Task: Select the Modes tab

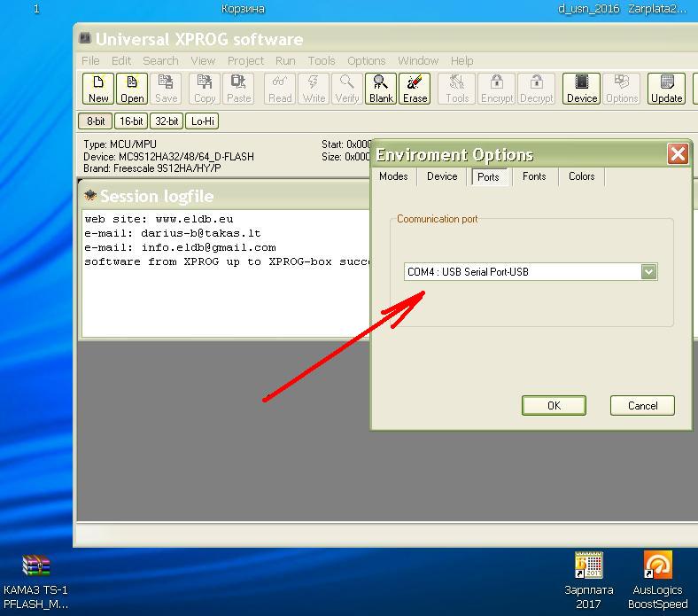Action: click(x=393, y=176)
